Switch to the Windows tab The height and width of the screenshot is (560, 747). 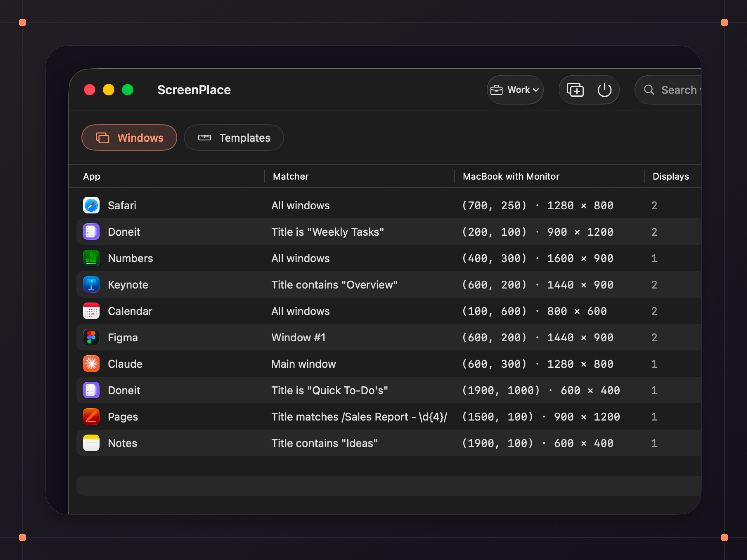pos(129,138)
